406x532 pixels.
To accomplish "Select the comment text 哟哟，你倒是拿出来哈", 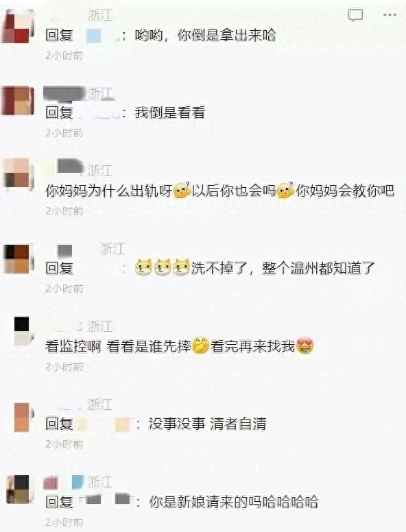I will (205, 35).
